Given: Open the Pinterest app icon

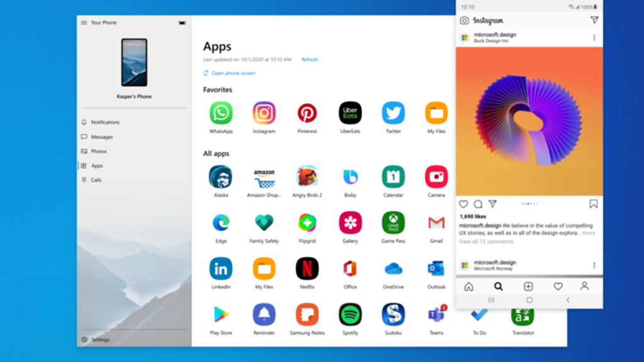Looking at the screenshot, I should click(307, 113).
